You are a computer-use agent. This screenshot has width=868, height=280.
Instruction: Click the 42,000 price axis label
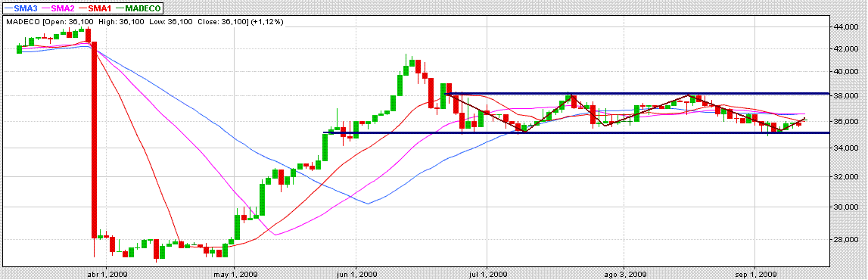click(847, 48)
